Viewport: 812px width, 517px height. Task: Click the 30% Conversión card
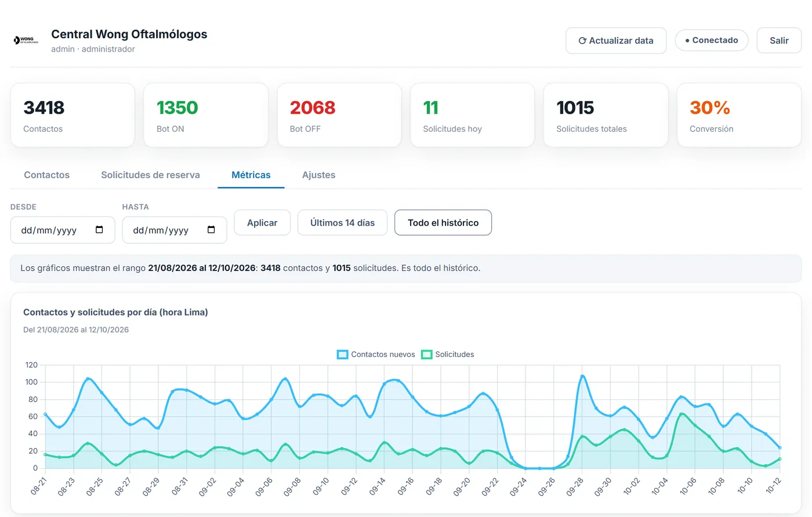(x=739, y=115)
